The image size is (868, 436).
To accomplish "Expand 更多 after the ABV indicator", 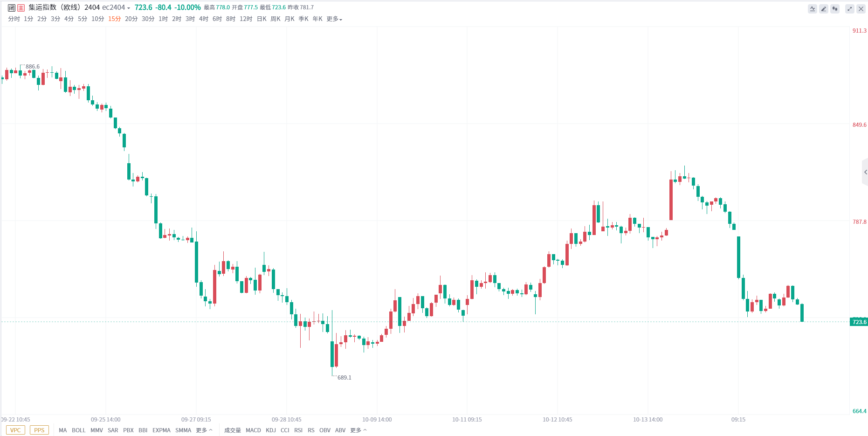I will coord(358,430).
